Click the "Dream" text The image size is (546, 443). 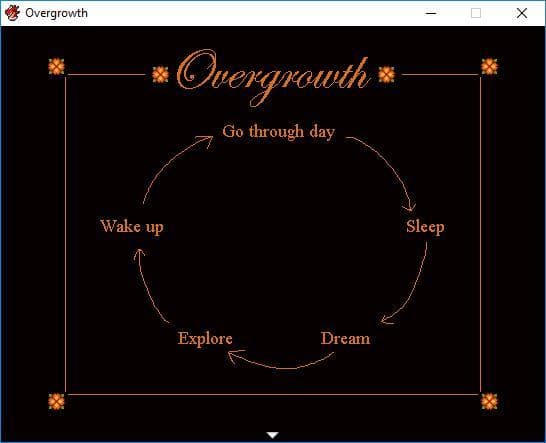coord(345,338)
